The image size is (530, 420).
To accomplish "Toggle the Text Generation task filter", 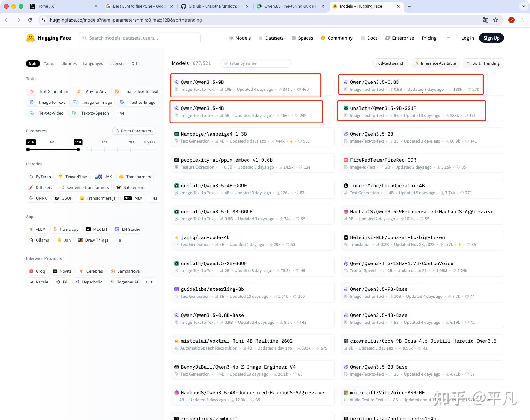I will pyautogui.click(x=49, y=91).
